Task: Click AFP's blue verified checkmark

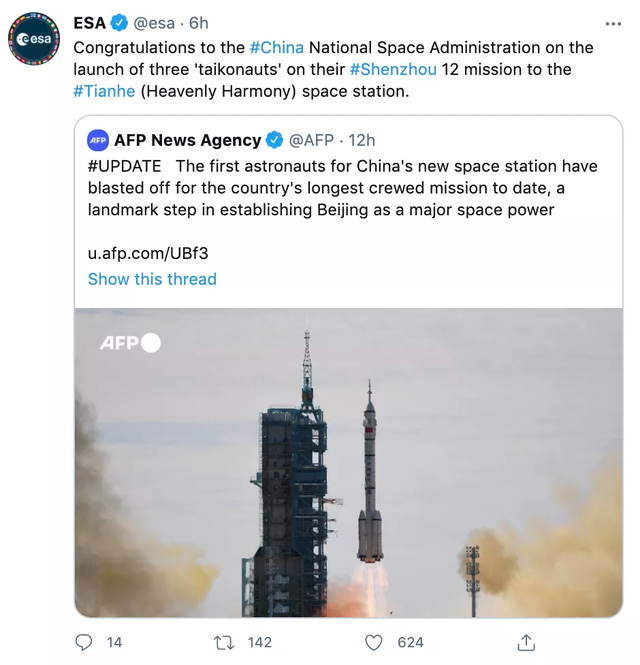Action: click(274, 140)
